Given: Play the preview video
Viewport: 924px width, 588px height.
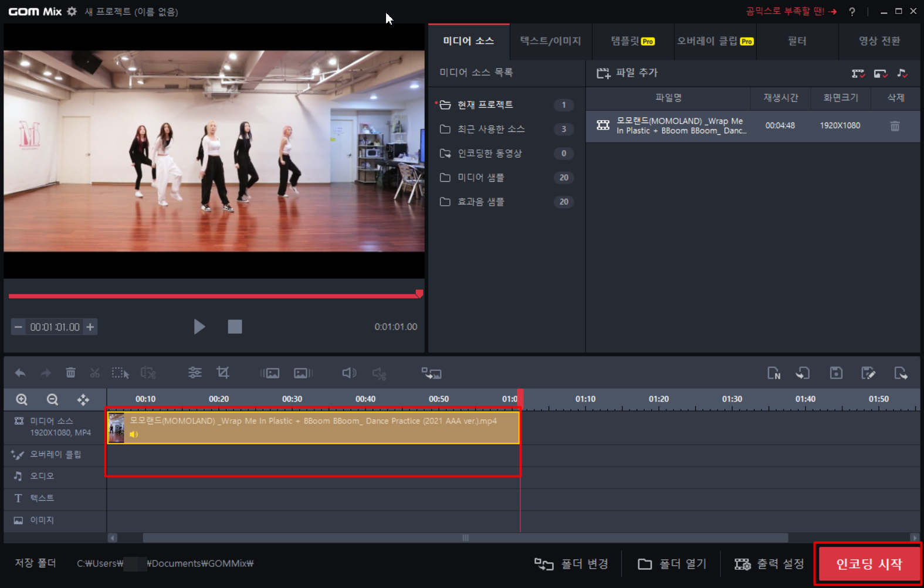Looking at the screenshot, I should pos(199,327).
